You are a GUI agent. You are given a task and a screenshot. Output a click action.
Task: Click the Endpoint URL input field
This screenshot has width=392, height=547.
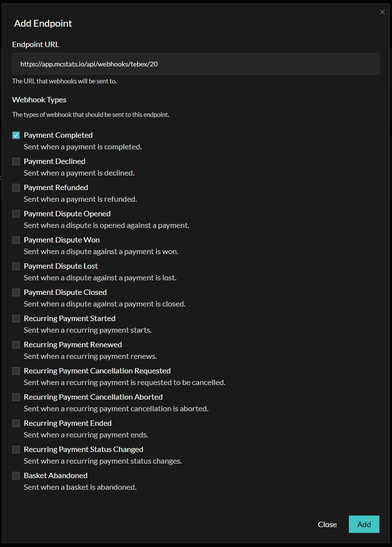[195, 64]
